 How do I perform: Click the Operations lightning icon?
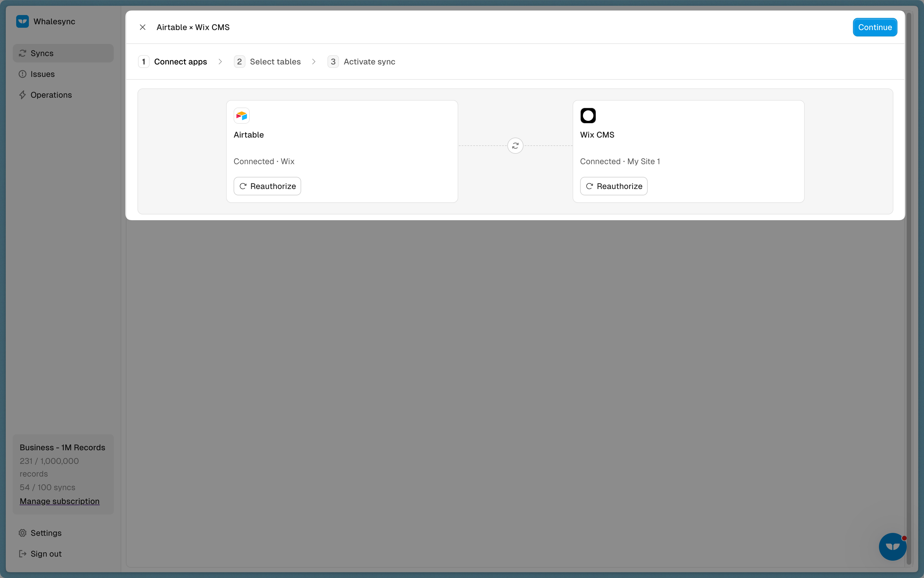click(23, 95)
